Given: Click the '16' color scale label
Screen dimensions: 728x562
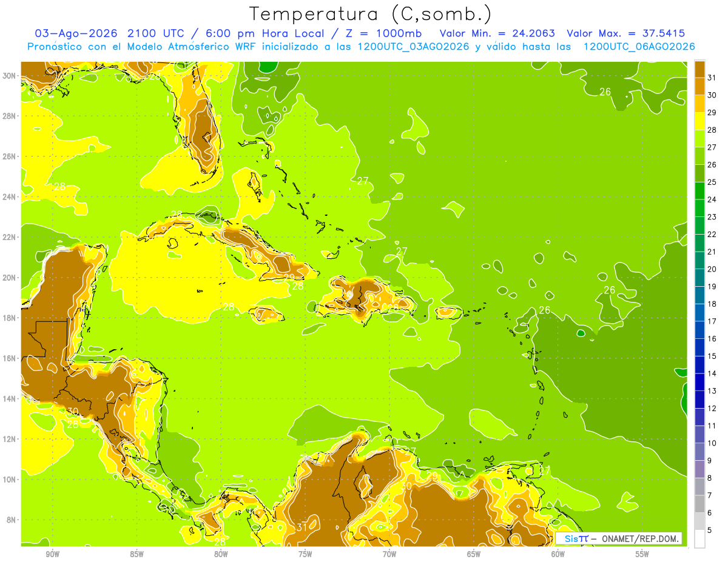Looking at the screenshot, I should point(712,339).
